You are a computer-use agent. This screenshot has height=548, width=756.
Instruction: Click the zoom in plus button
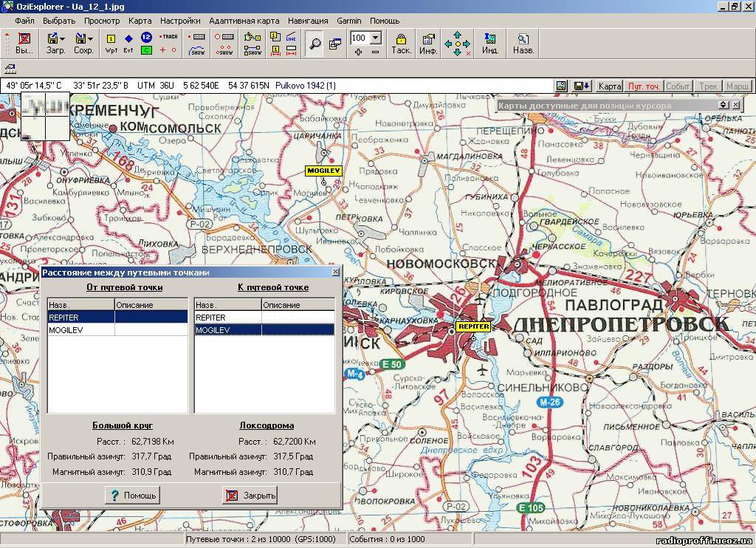click(x=358, y=51)
